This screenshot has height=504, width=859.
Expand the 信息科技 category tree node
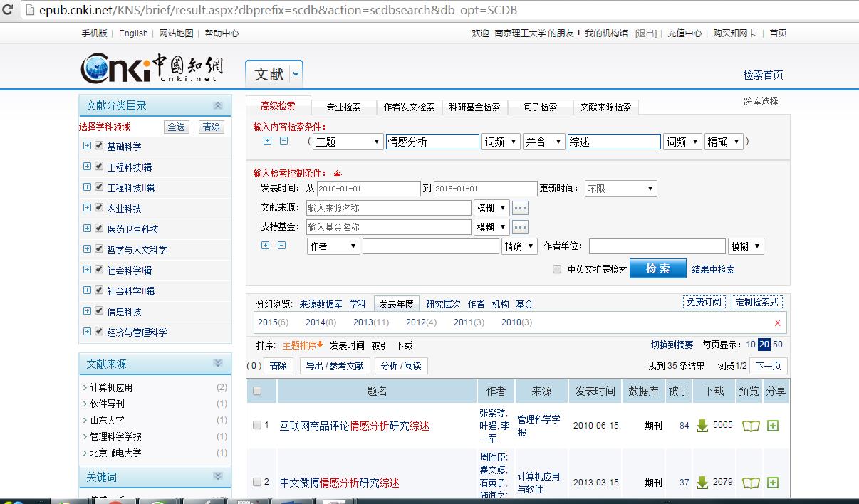(x=87, y=311)
